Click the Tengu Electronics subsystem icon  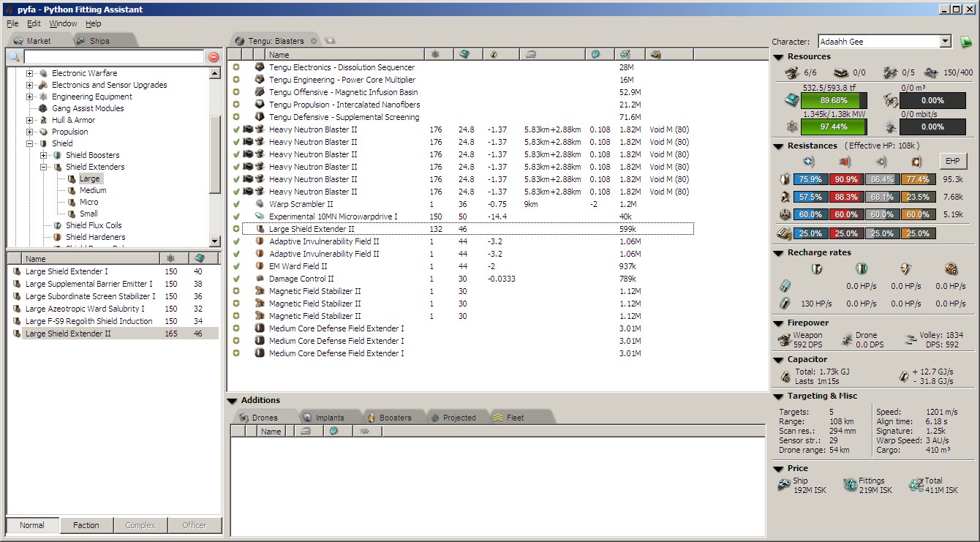(260, 67)
